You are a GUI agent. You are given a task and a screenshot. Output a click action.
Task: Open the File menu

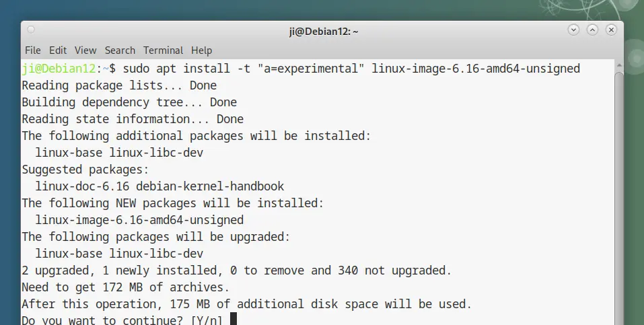[x=32, y=50]
